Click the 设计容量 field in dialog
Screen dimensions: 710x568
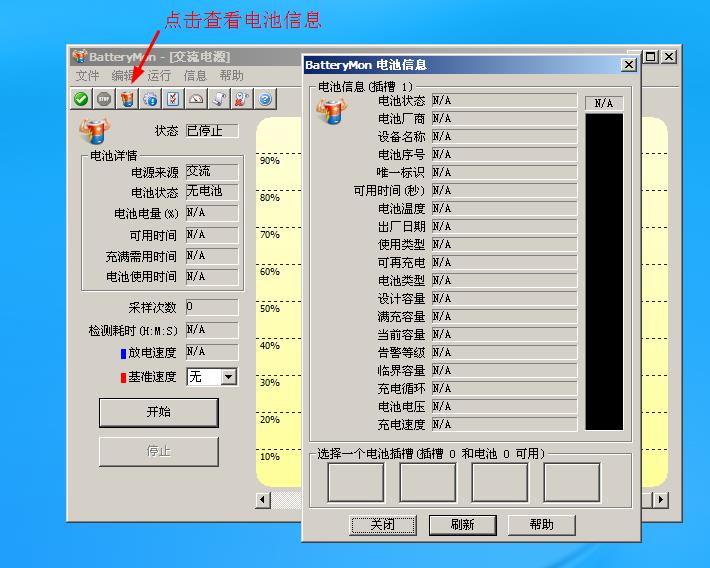(x=504, y=298)
